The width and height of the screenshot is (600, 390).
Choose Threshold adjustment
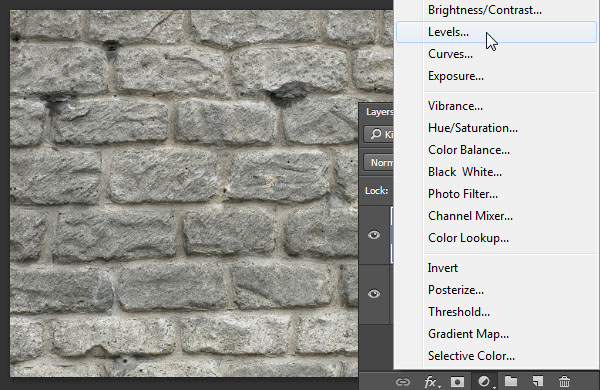click(458, 312)
